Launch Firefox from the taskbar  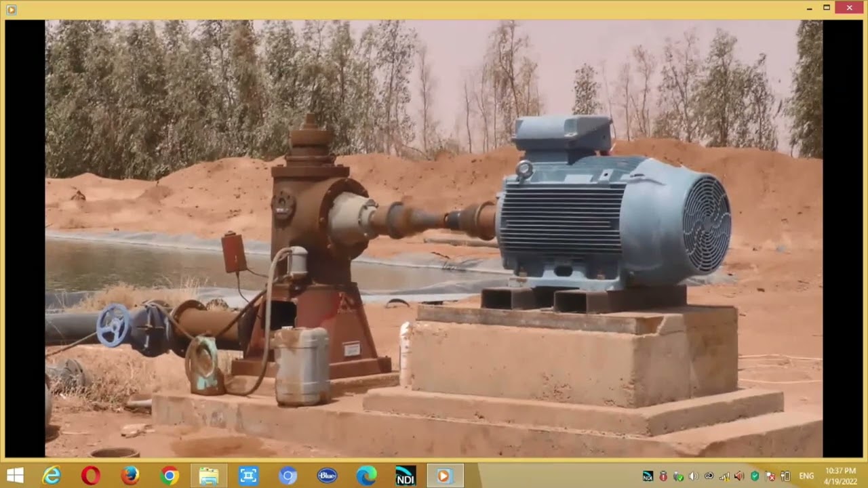tap(130, 476)
